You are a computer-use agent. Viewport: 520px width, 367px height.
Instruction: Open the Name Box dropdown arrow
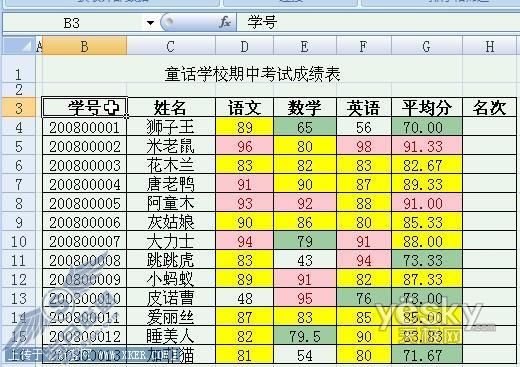(x=150, y=23)
